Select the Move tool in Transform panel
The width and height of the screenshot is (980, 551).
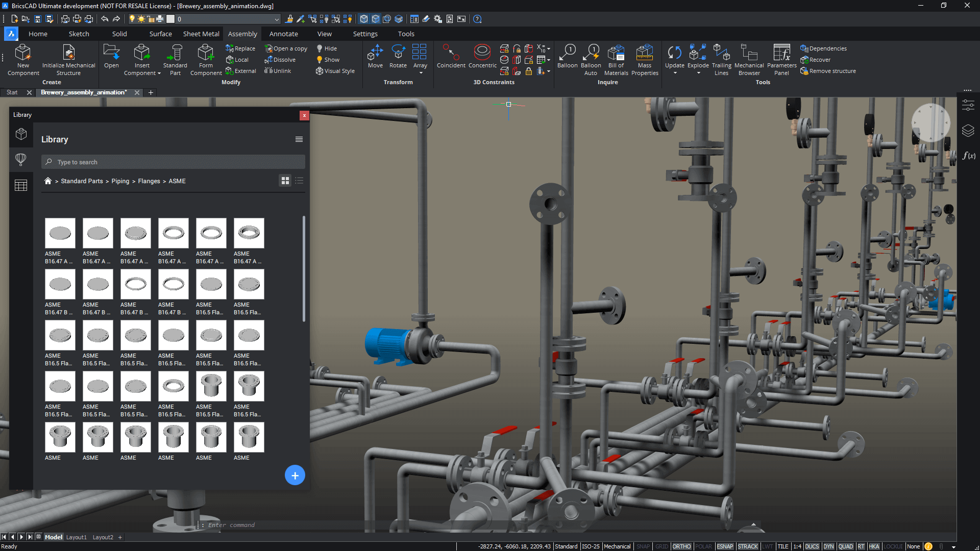pyautogui.click(x=375, y=57)
